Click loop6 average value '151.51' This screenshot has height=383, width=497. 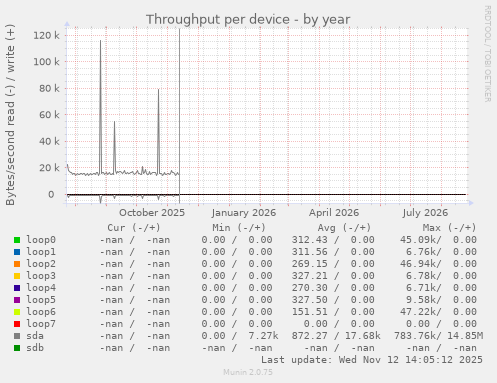310,312
